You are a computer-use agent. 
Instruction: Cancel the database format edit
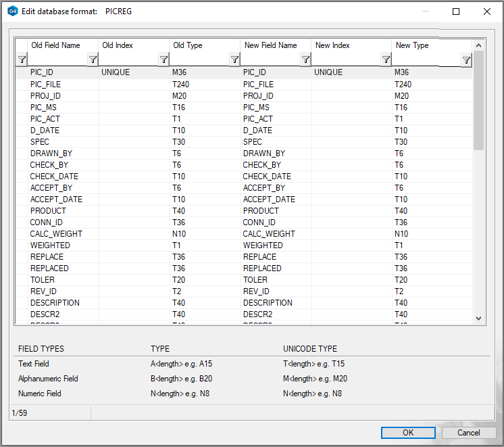[468, 433]
